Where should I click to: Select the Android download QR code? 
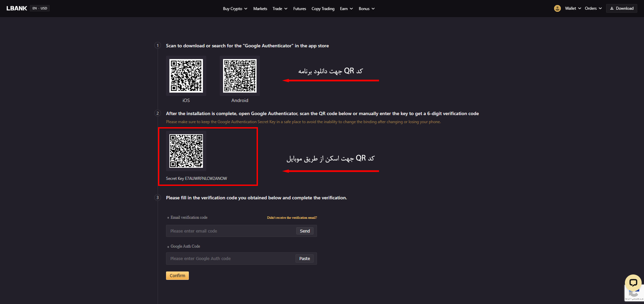coord(240,76)
